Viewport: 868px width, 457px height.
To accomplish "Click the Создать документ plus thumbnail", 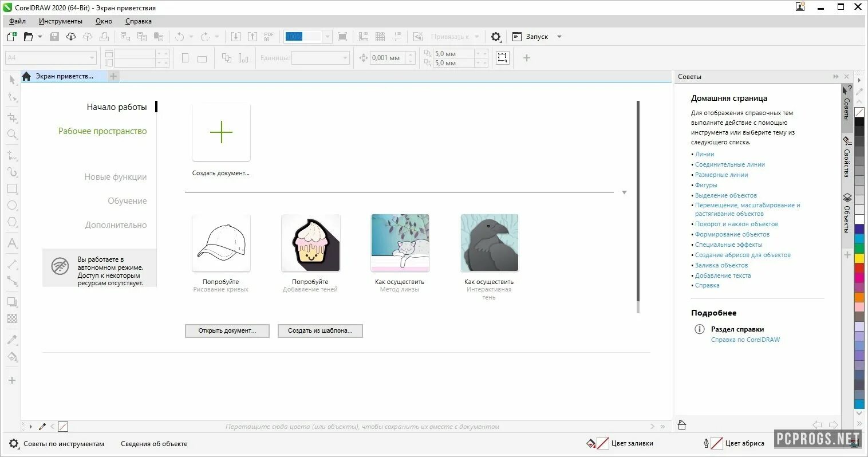I will coord(221,132).
